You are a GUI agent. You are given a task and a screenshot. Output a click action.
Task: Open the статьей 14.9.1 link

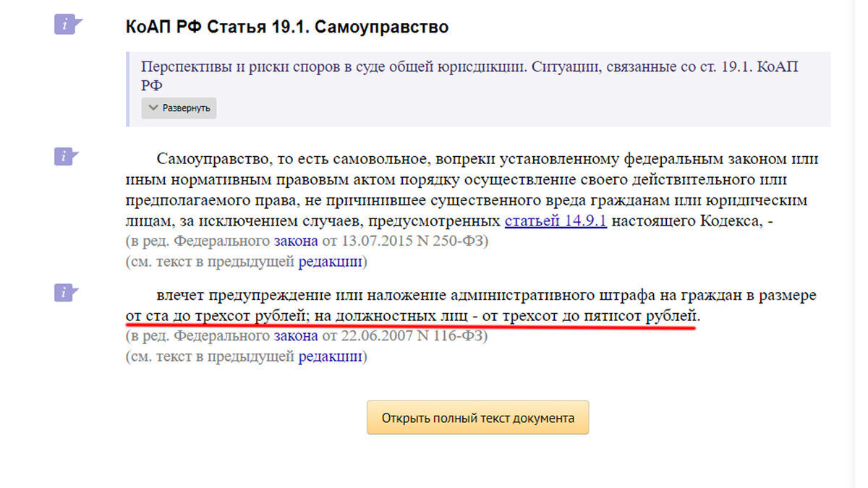click(x=556, y=221)
